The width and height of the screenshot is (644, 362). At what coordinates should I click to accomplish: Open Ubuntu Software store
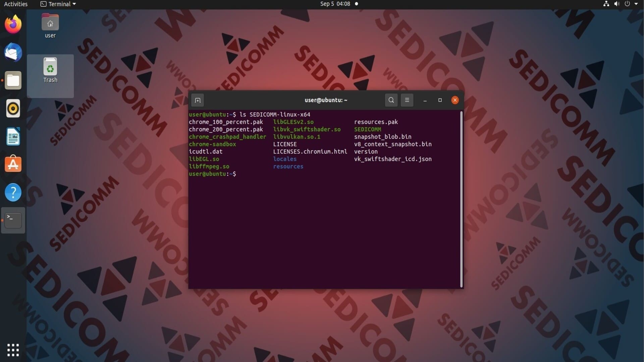[x=13, y=164]
